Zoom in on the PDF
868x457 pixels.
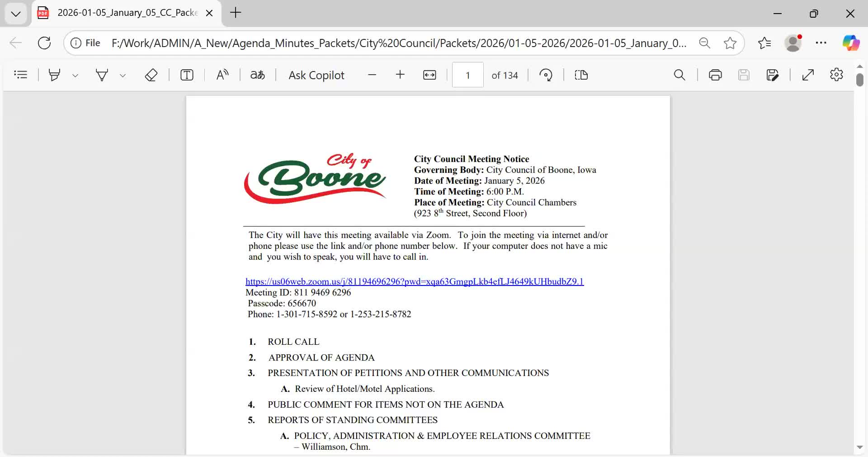pyautogui.click(x=400, y=75)
